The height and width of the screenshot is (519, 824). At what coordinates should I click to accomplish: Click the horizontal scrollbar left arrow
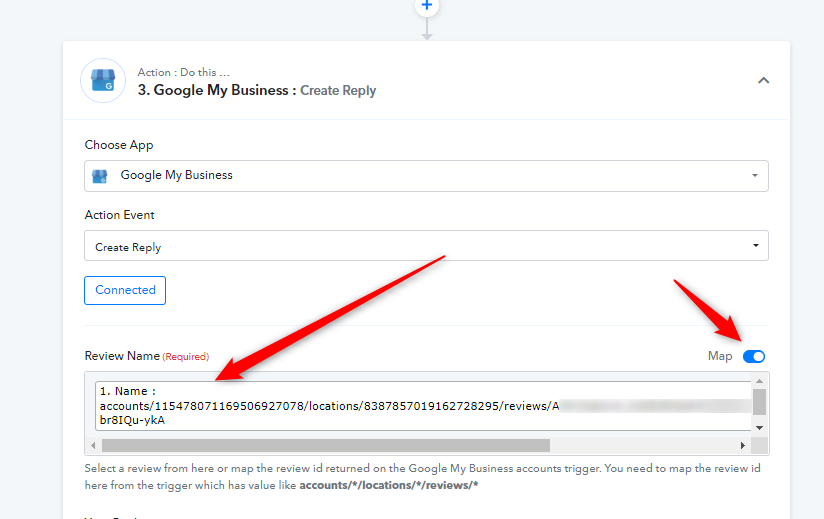[94, 445]
